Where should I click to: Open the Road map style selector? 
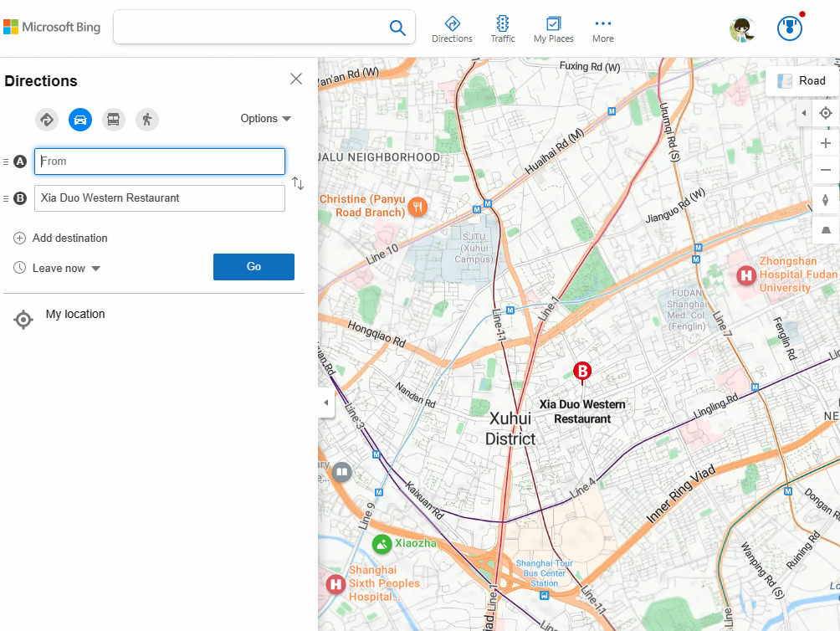click(802, 81)
